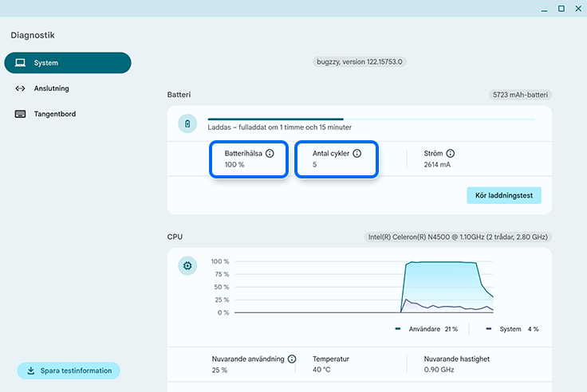Image resolution: width=587 pixels, height=392 pixels.
Task: Close the Diagnostik window
Action: [578, 9]
